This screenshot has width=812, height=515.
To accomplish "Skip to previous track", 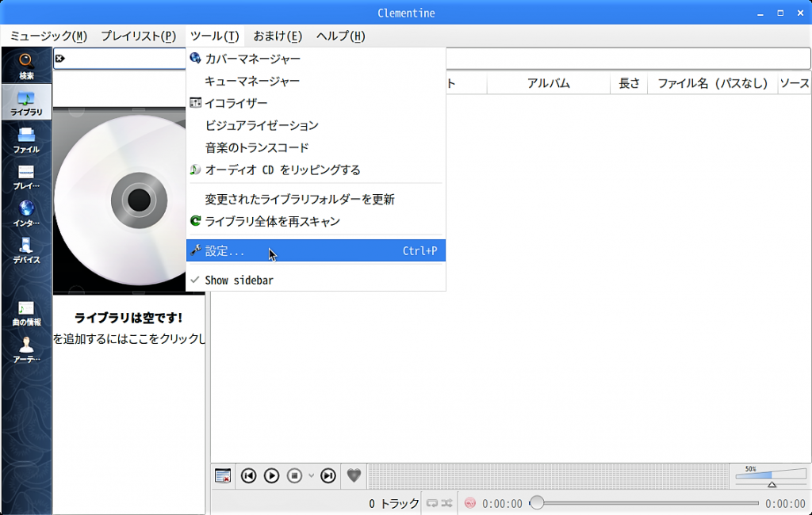I will pyautogui.click(x=248, y=475).
